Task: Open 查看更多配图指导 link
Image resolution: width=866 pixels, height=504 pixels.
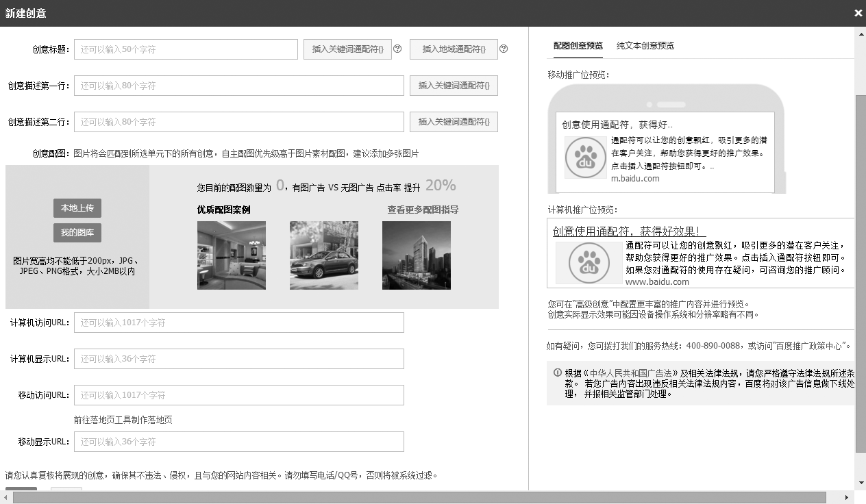Action: pyautogui.click(x=423, y=210)
